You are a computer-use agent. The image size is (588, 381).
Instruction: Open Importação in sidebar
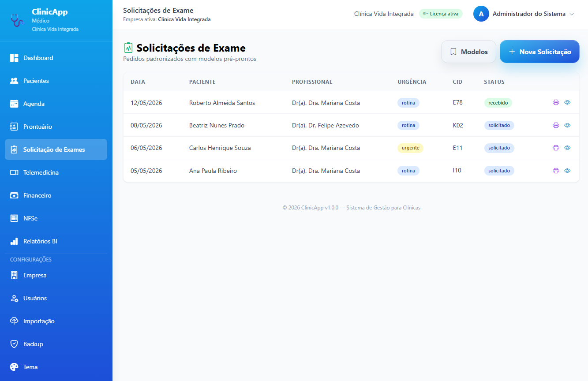[56, 321]
